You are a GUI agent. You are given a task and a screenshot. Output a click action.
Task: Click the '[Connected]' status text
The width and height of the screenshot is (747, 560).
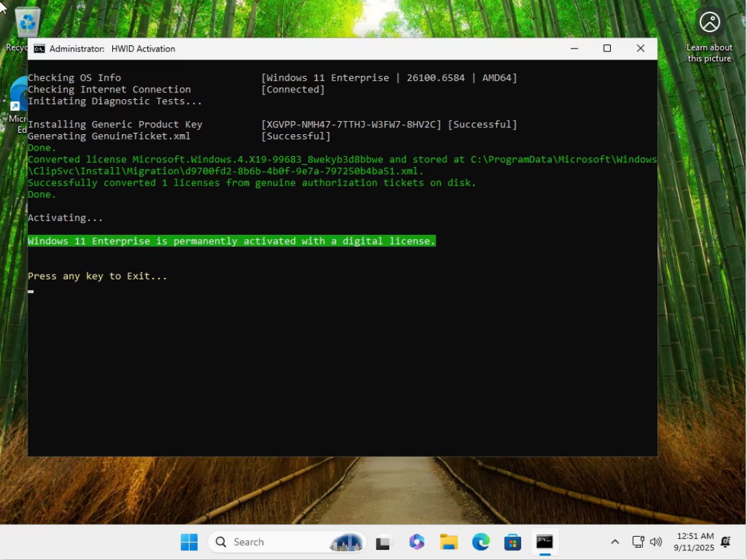293,90
